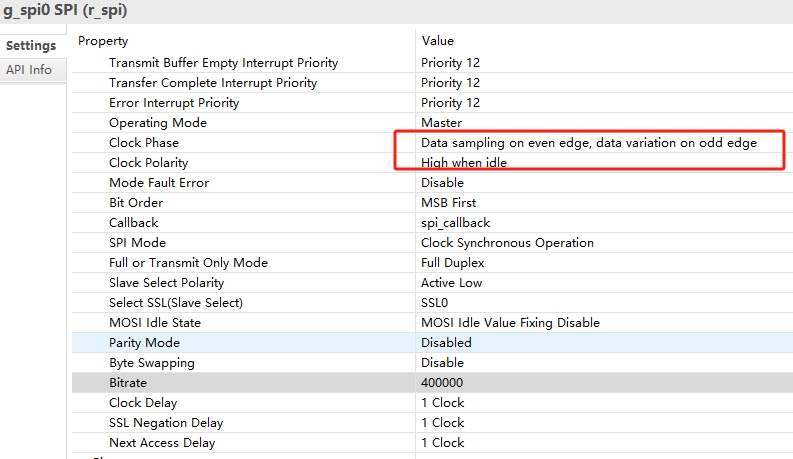Select the Byte Swapping property
Viewport: 793px width, 459px height.
point(152,363)
